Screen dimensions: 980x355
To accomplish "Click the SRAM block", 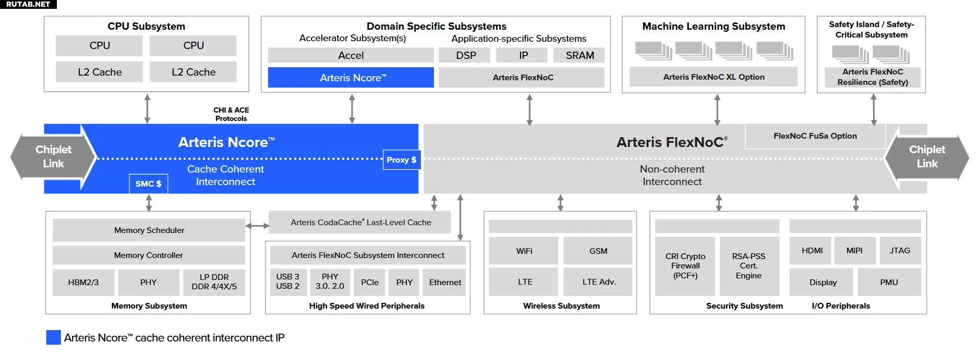I will (579, 55).
